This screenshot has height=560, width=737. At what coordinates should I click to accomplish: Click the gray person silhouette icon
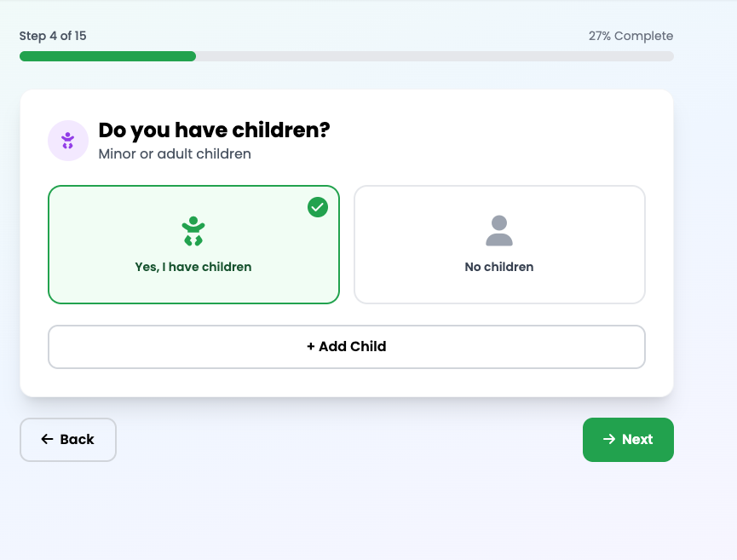point(499,231)
